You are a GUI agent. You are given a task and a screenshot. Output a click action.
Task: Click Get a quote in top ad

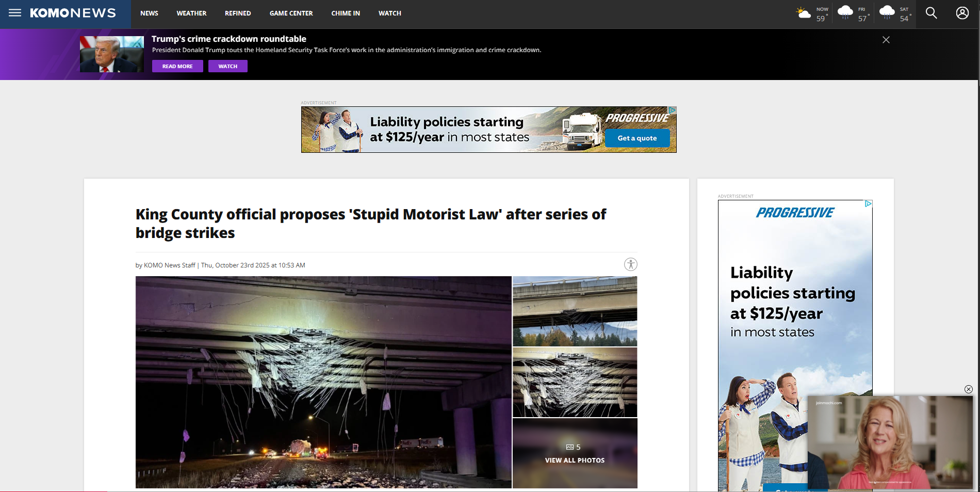[637, 138]
